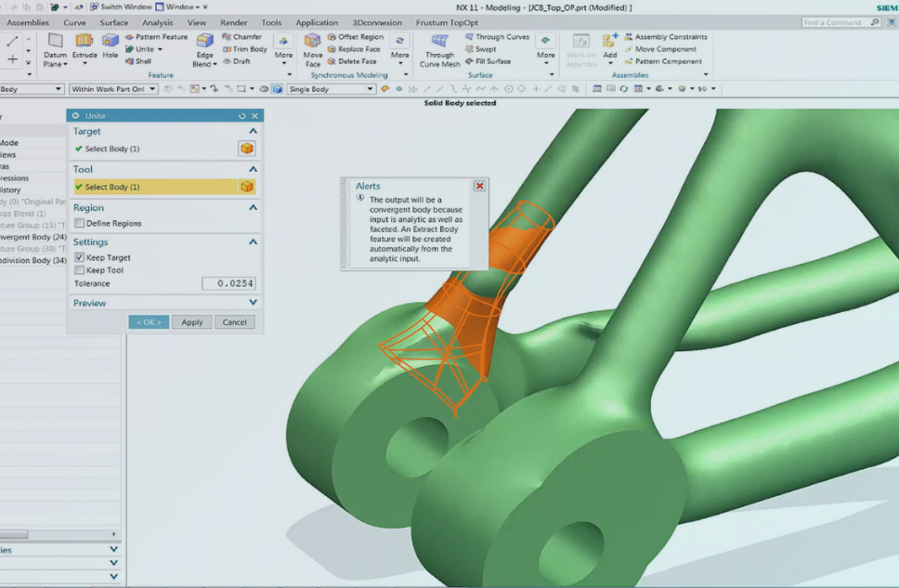
Task: Expand Synchronous Modeling More dropdown
Action: [399, 50]
